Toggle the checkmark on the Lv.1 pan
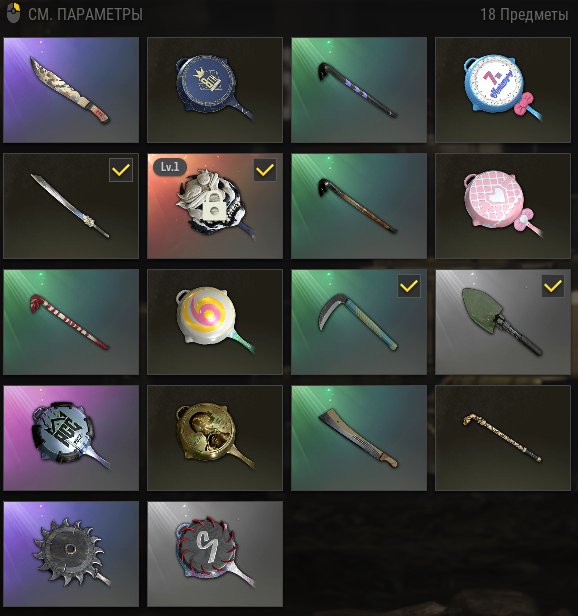 [x=265, y=170]
